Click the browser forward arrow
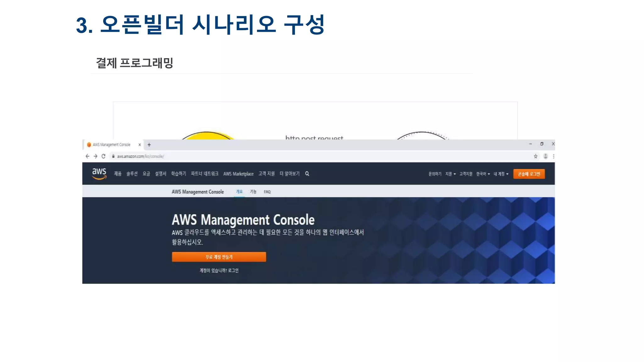Screen dimensions: 644x362 coord(95,156)
